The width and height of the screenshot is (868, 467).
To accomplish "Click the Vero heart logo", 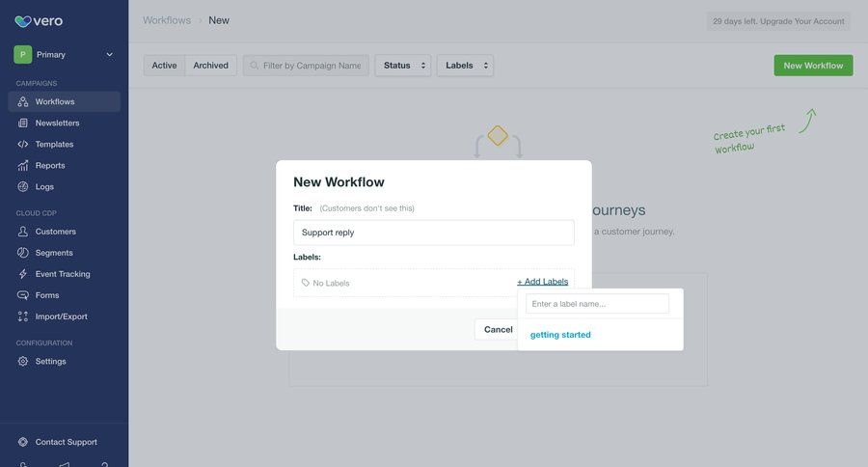I will (22, 20).
